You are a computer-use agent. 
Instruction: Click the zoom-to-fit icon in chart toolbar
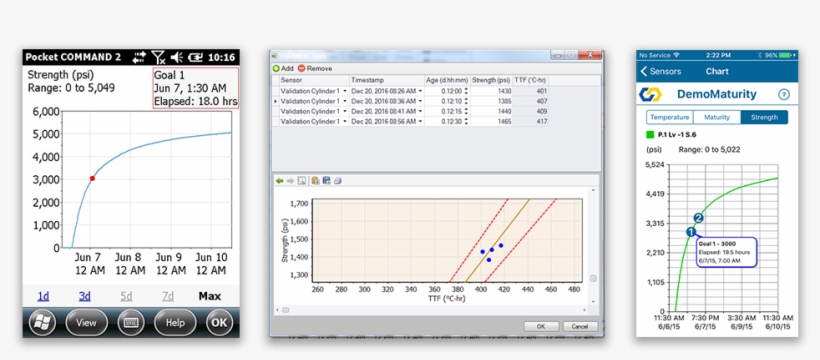pos(302,181)
